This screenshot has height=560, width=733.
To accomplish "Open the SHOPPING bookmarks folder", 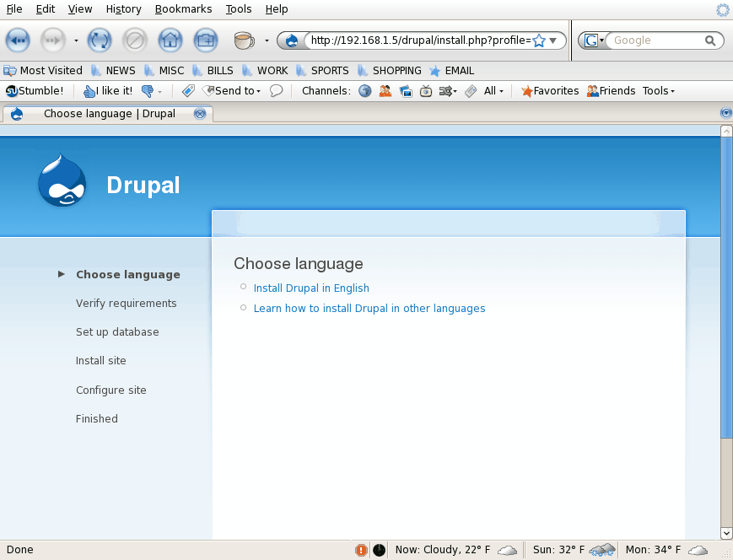I will [x=390, y=71].
